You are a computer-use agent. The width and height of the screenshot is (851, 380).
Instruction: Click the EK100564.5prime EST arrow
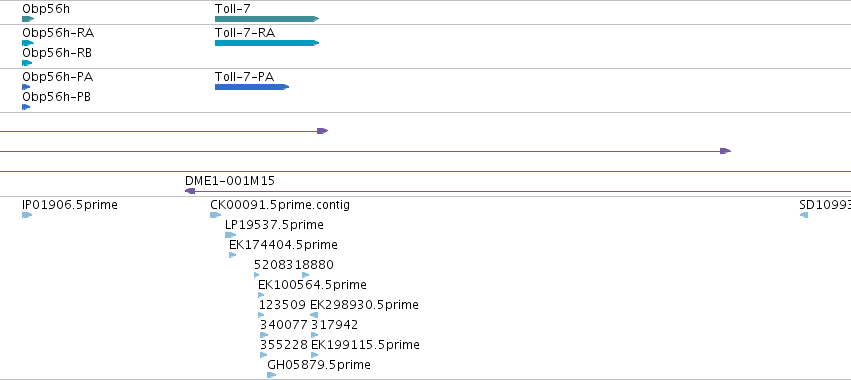click(x=261, y=295)
